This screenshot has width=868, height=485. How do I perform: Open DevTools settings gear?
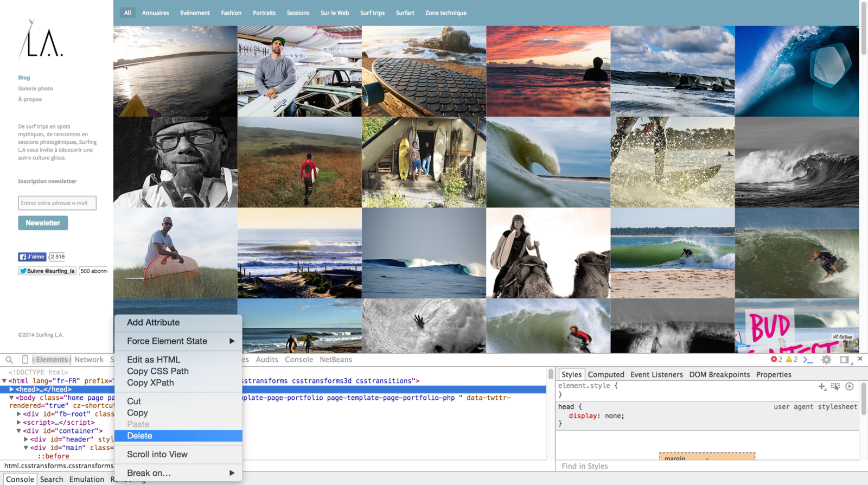(x=826, y=360)
